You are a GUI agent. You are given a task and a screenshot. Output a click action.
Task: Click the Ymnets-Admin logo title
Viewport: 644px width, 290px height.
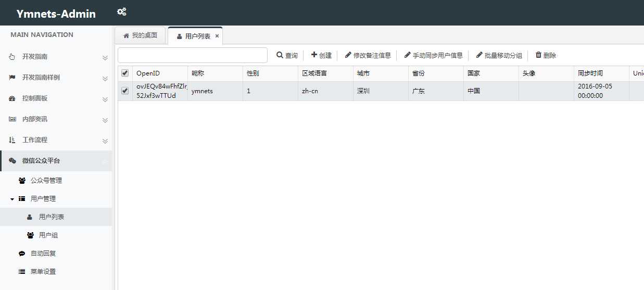pos(56,14)
